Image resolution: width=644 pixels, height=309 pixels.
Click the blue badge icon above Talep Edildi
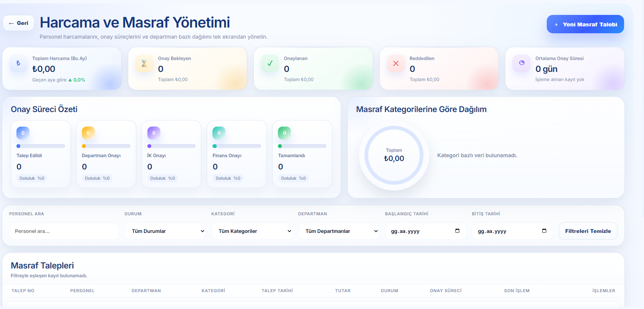pos(23,133)
